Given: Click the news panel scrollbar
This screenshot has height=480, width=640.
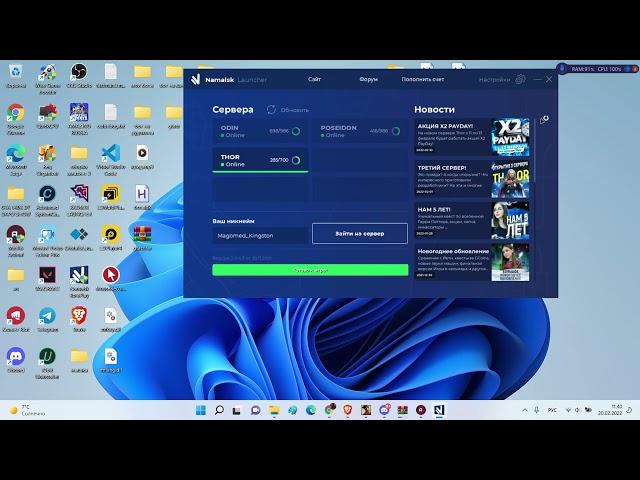Looking at the screenshot, I should pos(533,151).
